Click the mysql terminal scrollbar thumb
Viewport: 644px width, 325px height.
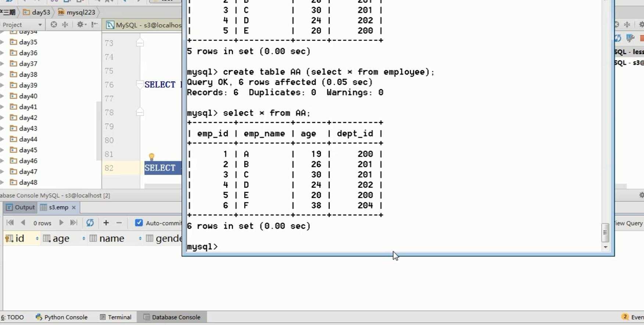[605, 233]
